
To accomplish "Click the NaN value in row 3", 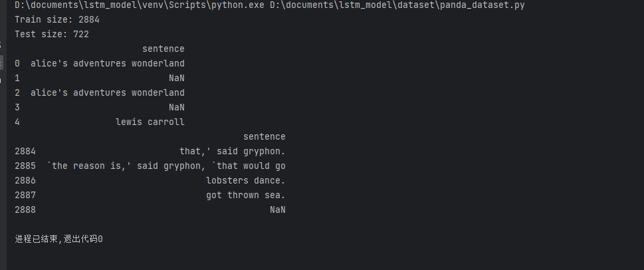I will tap(176, 108).
